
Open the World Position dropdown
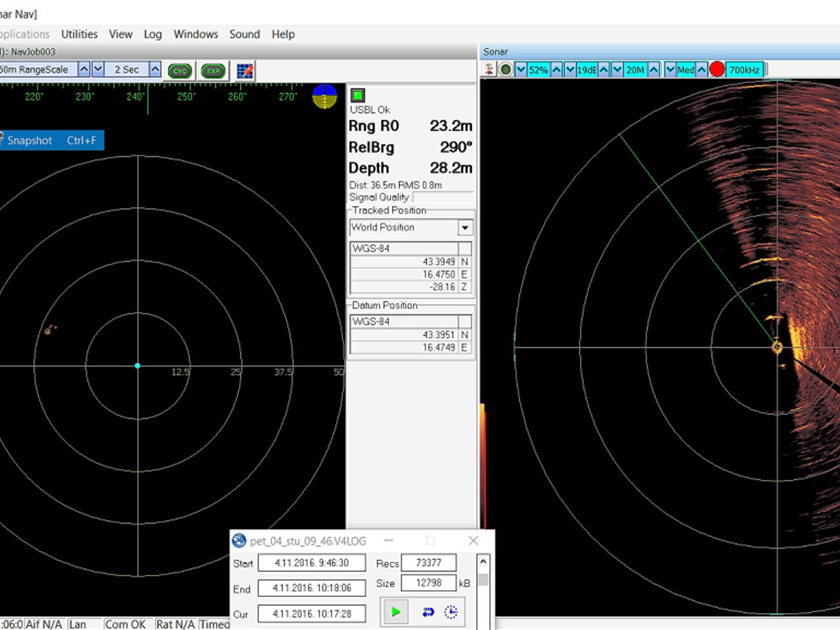(x=465, y=227)
